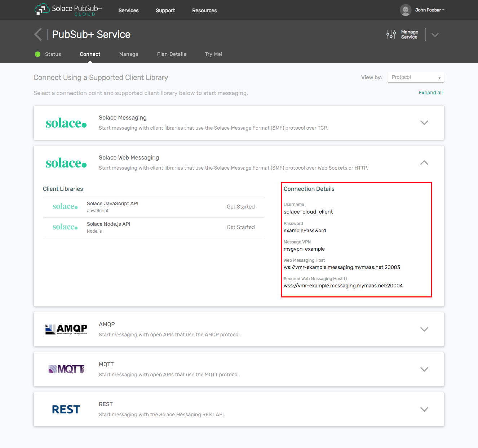Click John Foobar's user avatar

tap(406, 10)
